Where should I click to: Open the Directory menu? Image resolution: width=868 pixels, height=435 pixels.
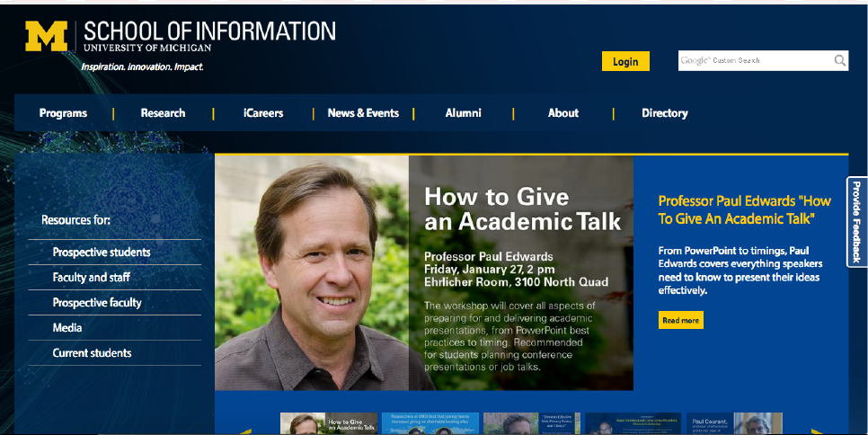[664, 113]
